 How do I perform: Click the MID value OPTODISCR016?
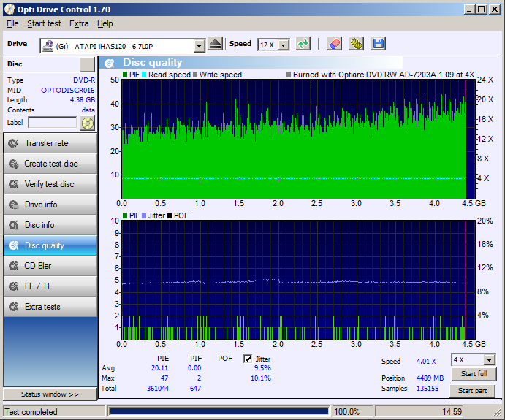[x=68, y=90]
